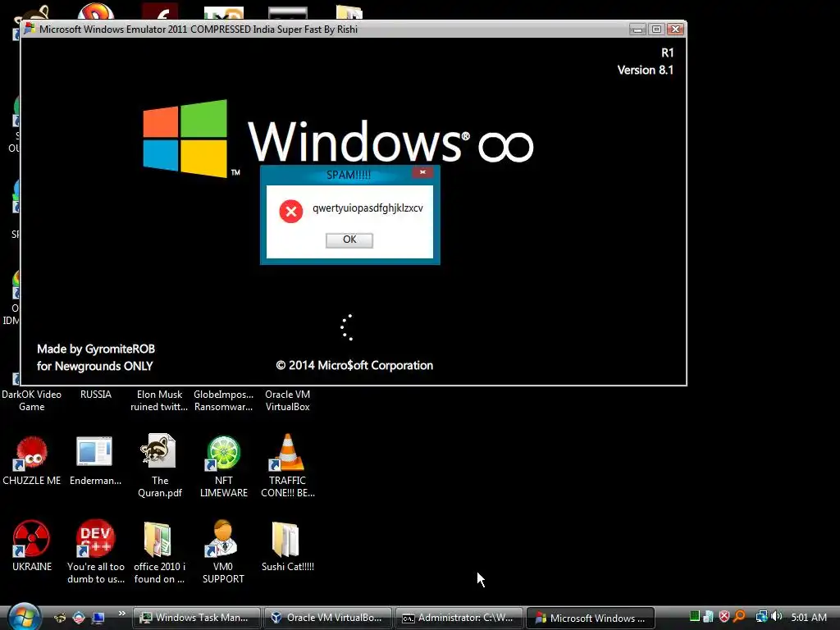The height and width of the screenshot is (630, 840).
Task: Maximize the Microsoft Windows Emulator window
Action: (x=656, y=29)
